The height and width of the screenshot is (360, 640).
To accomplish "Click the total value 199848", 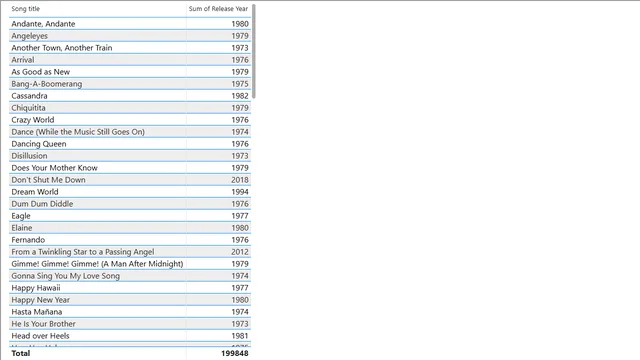I will [235, 353].
